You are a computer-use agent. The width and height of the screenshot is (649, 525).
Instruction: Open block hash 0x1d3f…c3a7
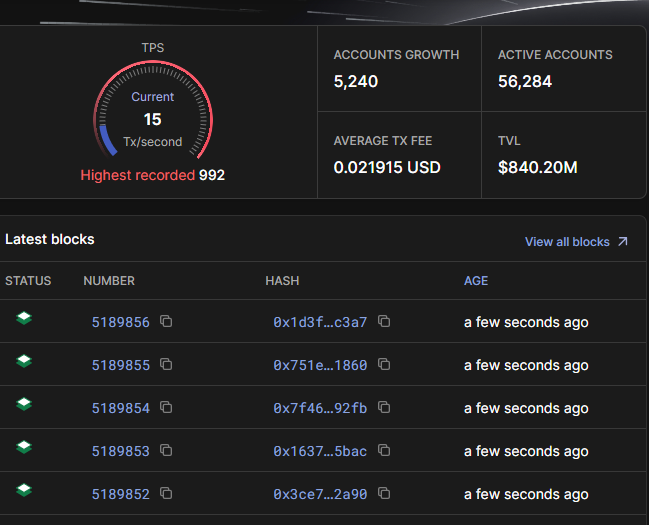319,322
